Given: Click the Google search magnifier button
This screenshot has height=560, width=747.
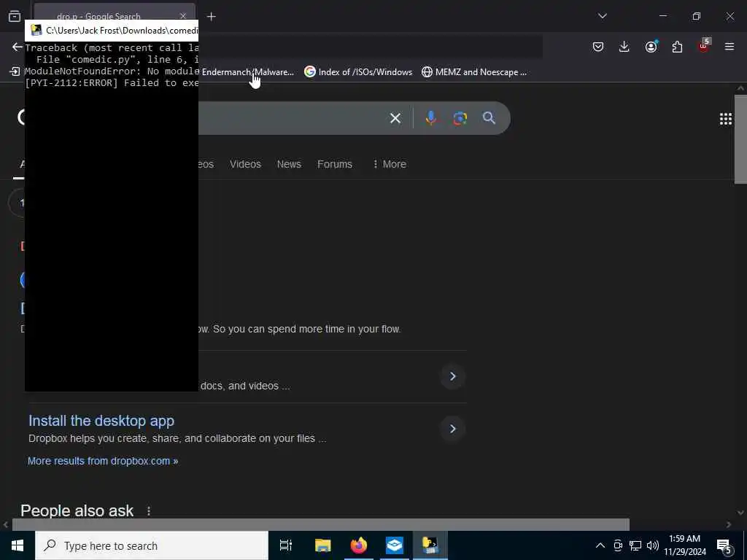Looking at the screenshot, I should 489,117.
